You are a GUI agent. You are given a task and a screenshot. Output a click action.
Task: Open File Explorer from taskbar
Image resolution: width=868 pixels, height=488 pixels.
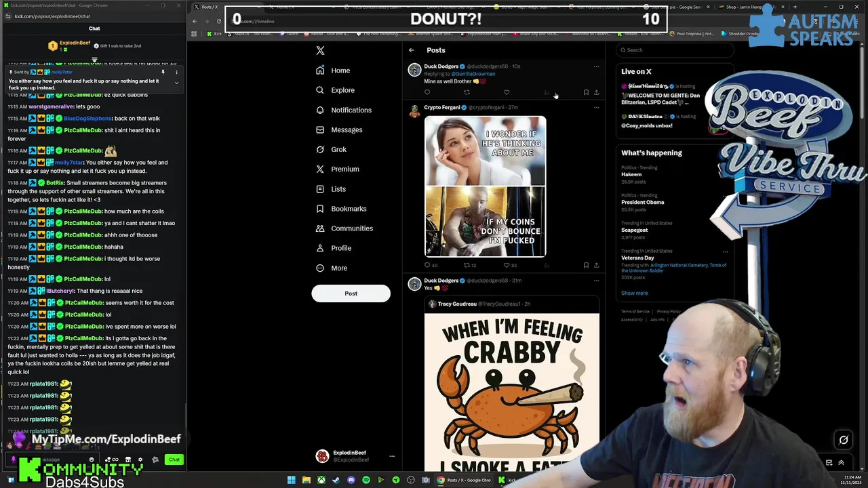[307, 480]
